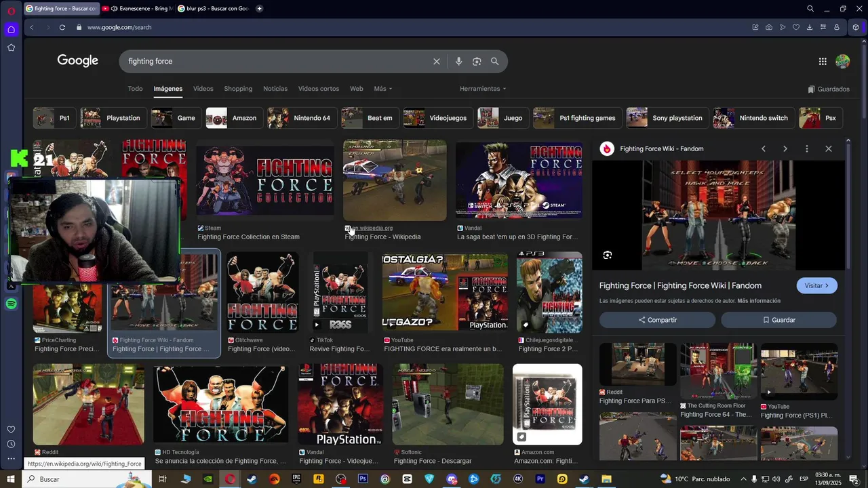Click the browser address bar URL
The image size is (868, 488).
pyautogui.click(x=119, y=27)
